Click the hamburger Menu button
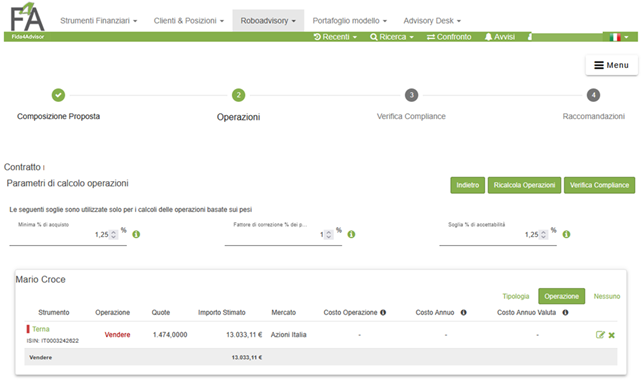The height and width of the screenshot is (381, 643). click(611, 65)
